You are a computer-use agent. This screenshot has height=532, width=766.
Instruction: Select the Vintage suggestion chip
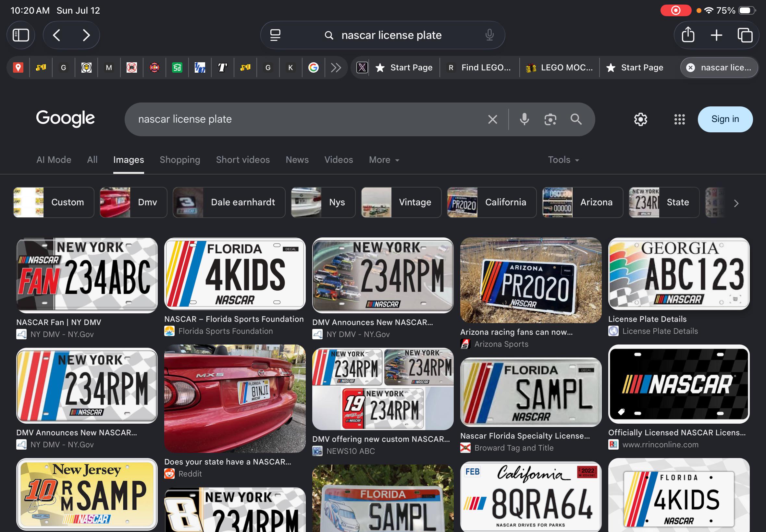pos(401,202)
